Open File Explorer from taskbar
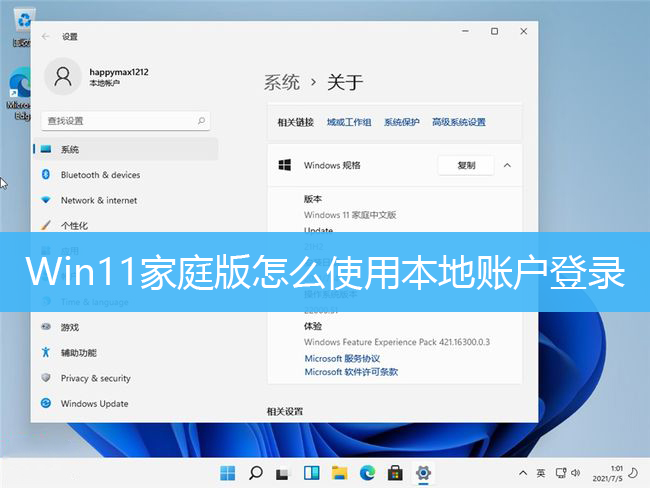 [339, 472]
